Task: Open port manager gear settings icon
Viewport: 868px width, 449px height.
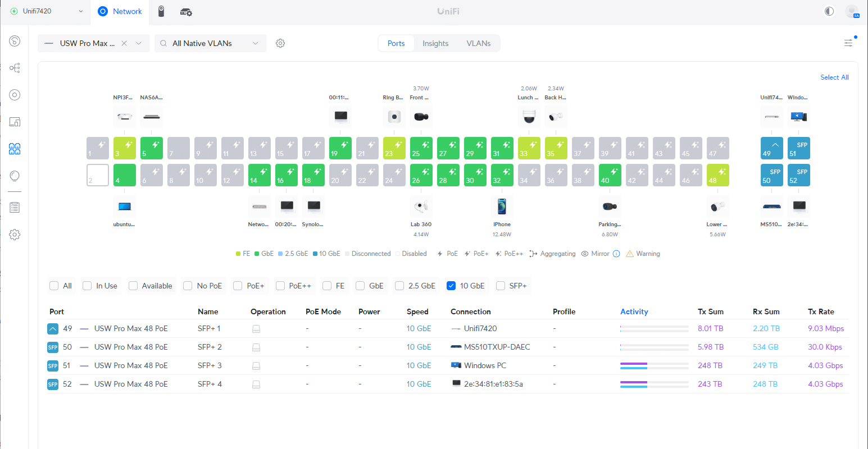Action: pos(280,43)
